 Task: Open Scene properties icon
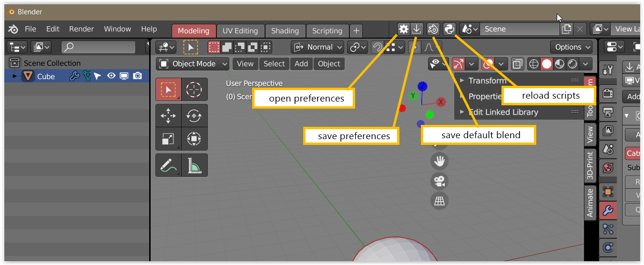pos(608,149)
